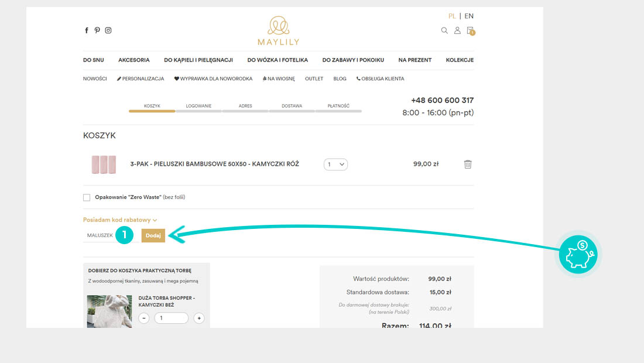Decrease shopper bag quantity with minus
644x363 pixels.
pos(144,318)
